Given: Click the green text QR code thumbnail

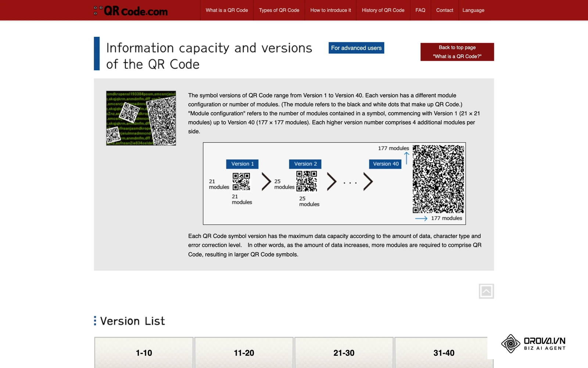Looking at the screenshot, I should pyautogui.click(x=141, y=118).
